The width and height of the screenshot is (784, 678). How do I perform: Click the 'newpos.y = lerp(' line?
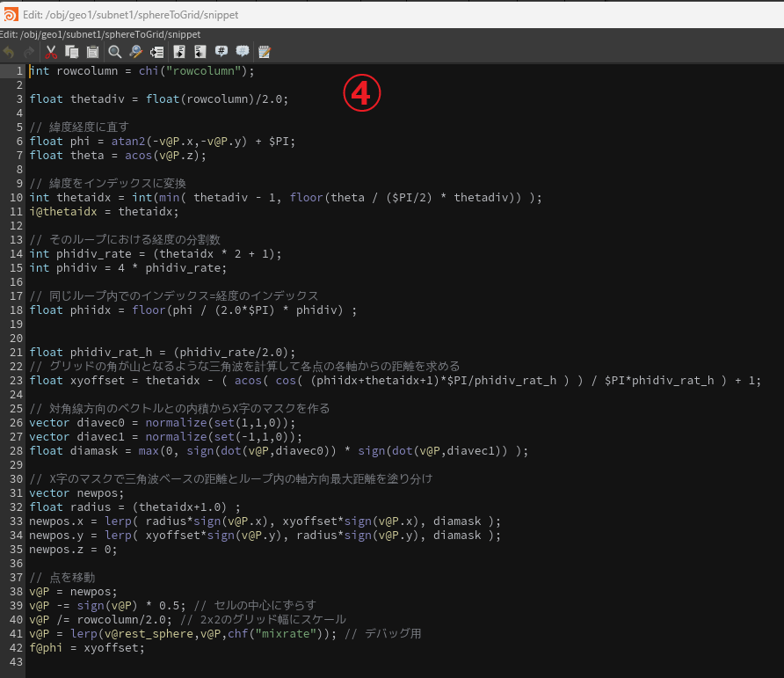click(x=265, y=536)
